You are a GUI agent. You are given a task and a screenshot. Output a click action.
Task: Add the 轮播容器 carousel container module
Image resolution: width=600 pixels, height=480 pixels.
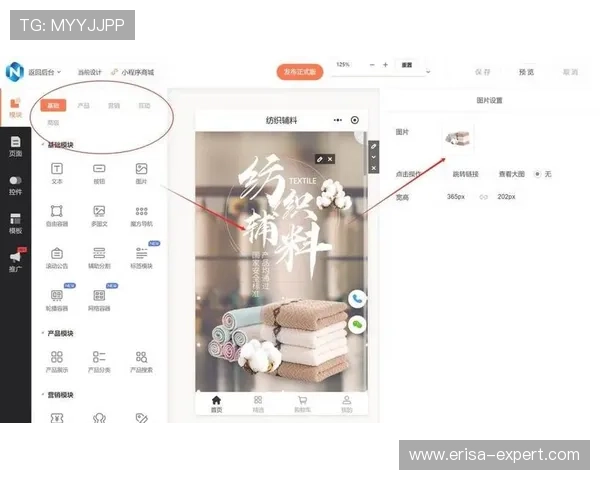click(57, 300)
